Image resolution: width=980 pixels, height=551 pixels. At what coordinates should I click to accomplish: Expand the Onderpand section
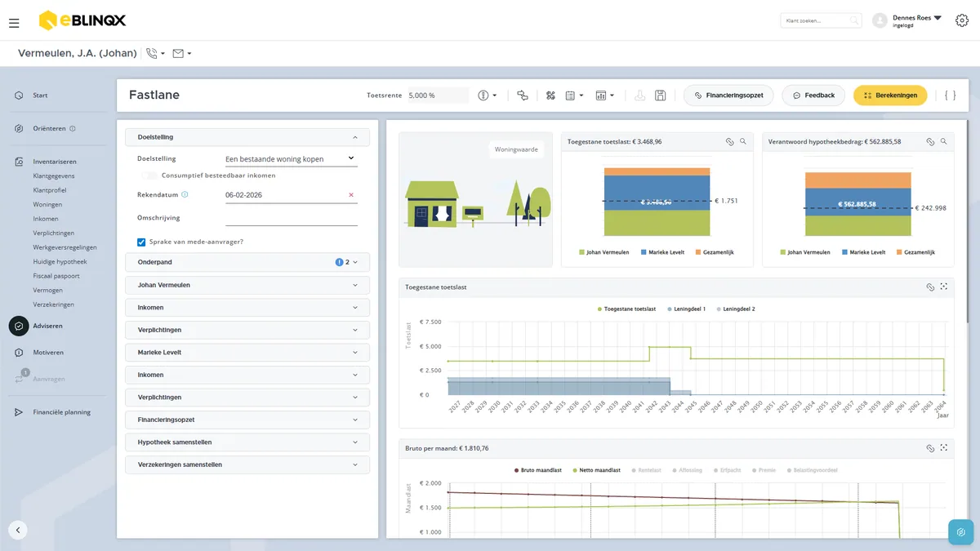click(x=247, y=262)
